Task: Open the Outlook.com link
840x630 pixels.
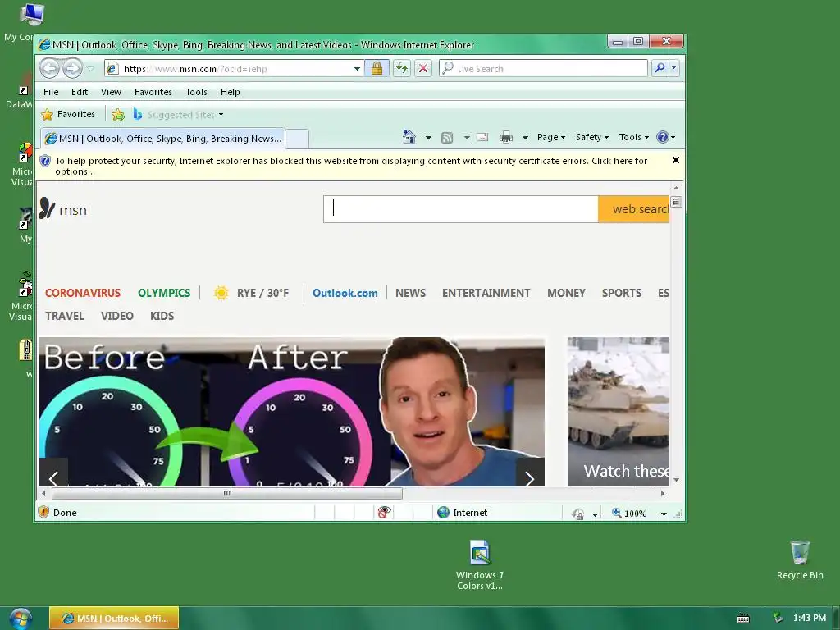Action: click(345, 293)
